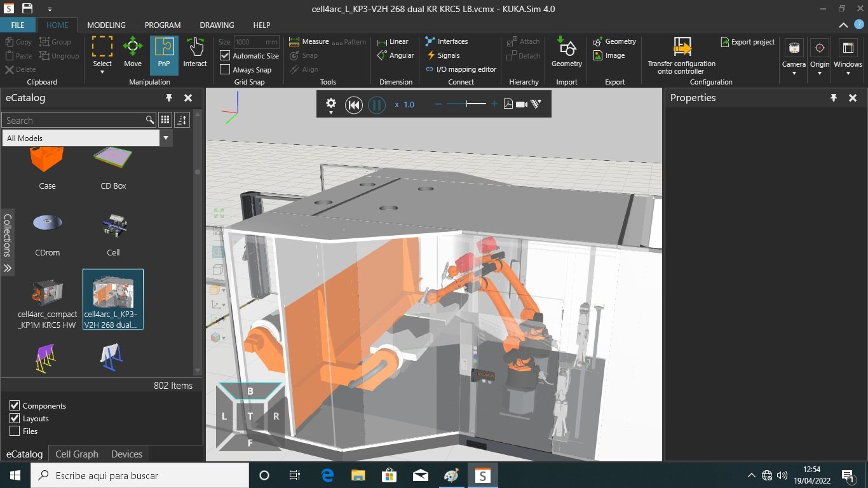Uncheck the Layouts filter
Screen dimensions: 868x488
(x=15, y=418)
